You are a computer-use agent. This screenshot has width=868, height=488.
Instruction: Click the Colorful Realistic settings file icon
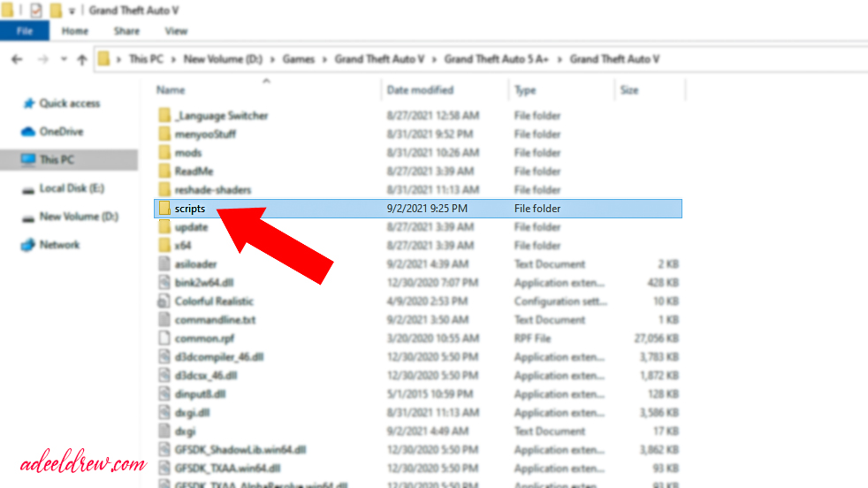164,301
